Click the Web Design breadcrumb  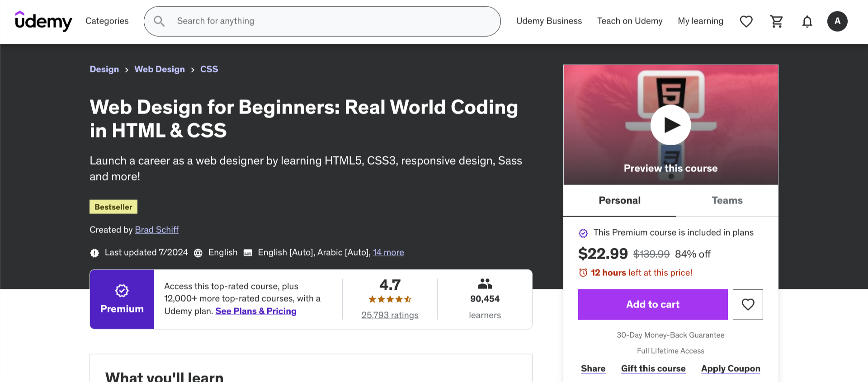160,69
